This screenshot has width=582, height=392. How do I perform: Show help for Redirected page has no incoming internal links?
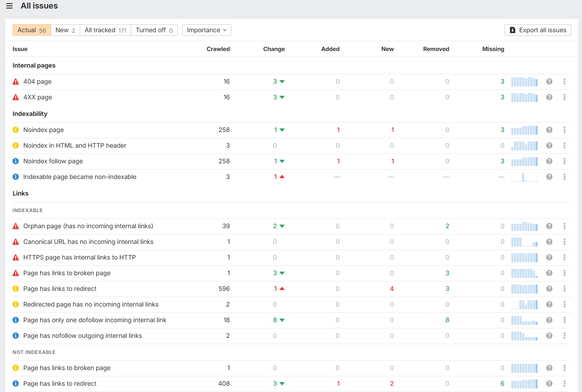[x=549, y=304]
